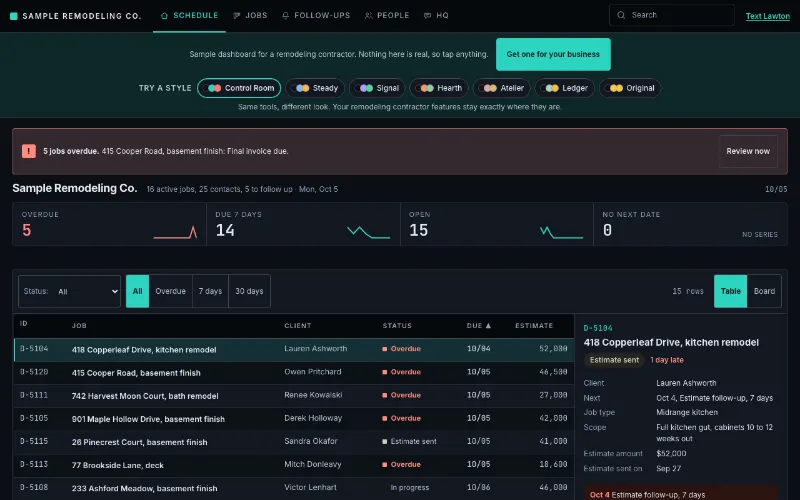Click the Overdue stat card value 5
Image resolution: width=800 pixels, height=500 pixels.
pyautogui.click(x=27, y=231)
